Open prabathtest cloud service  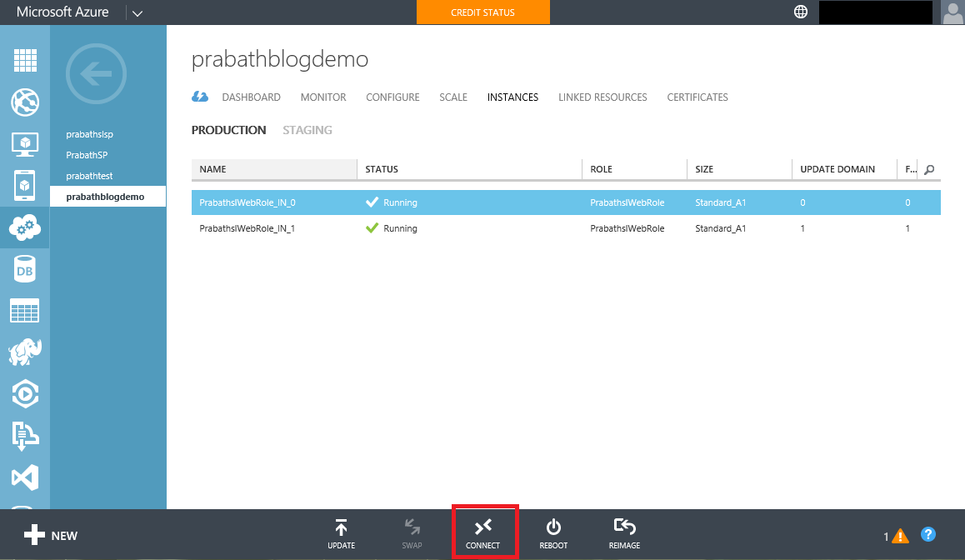click(x=89, y=176)
